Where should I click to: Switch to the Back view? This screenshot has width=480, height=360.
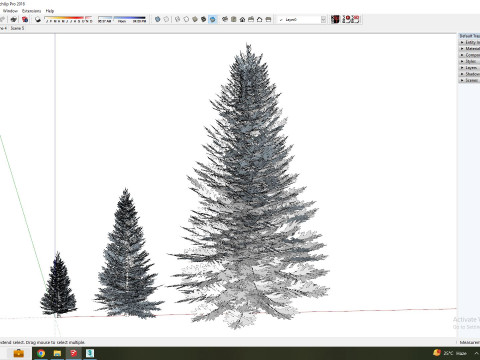[260, 20]
